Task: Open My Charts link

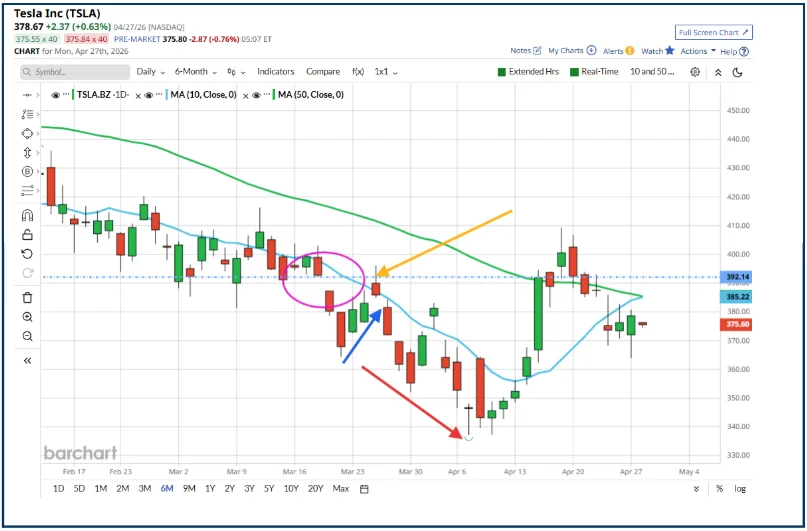Action: tap(572, 50)
